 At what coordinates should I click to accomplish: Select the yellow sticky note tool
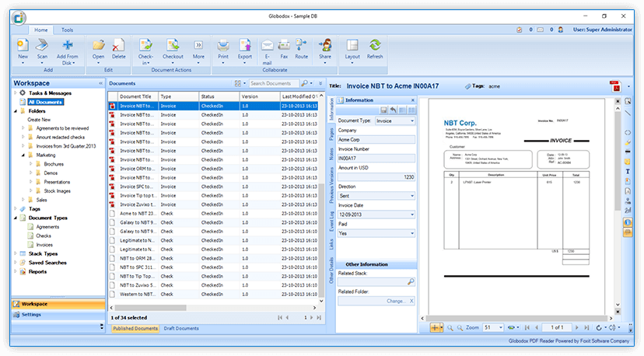click(x=628, y=162)
